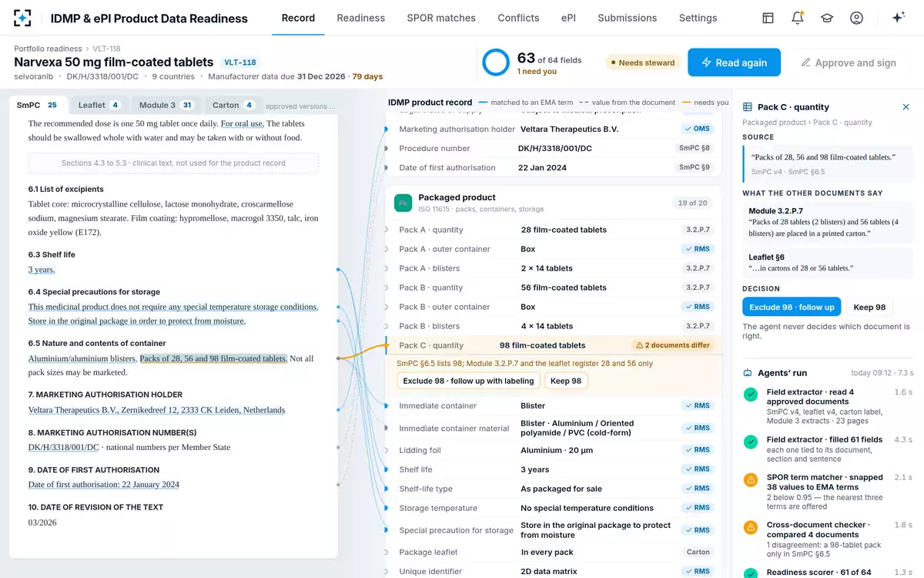Select the SmPC document tab

click(37, 105)
